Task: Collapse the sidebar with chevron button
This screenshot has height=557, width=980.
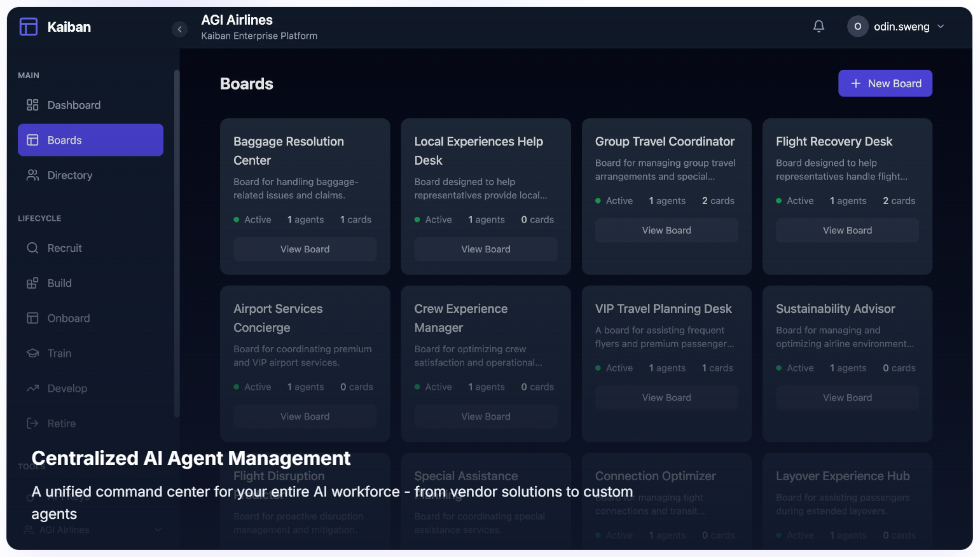Action: point(180,29)
